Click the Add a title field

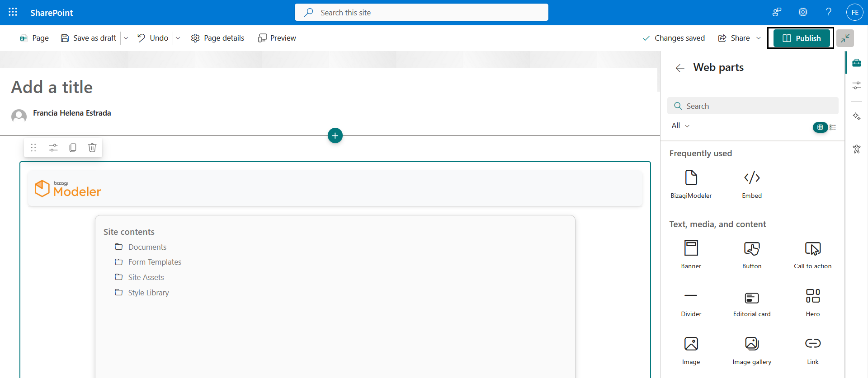click(x=52, y=87)
